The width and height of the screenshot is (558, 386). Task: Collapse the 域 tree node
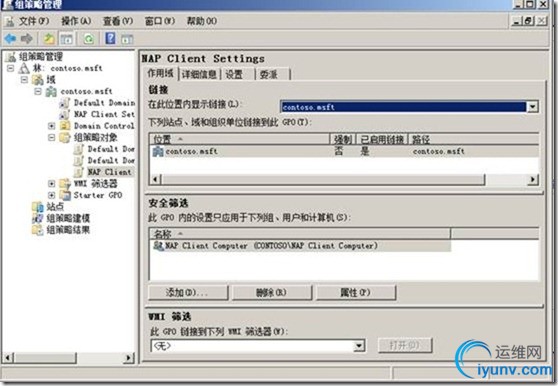click(24, 79)
